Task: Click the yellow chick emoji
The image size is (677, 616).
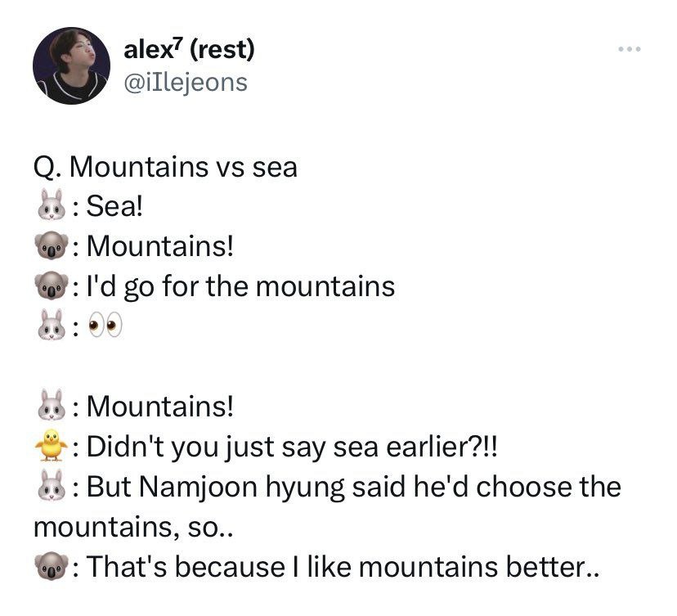Action: [52, 445]
